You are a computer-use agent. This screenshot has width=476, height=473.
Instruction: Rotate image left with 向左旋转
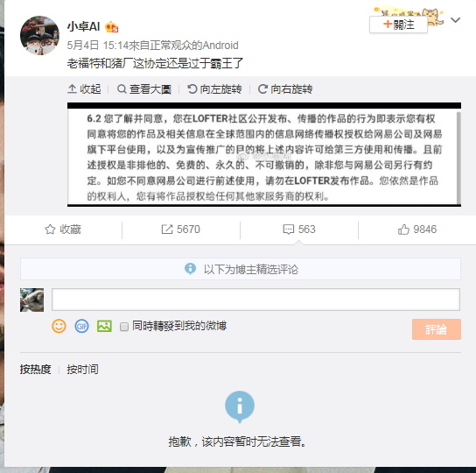tap(214, 89)
